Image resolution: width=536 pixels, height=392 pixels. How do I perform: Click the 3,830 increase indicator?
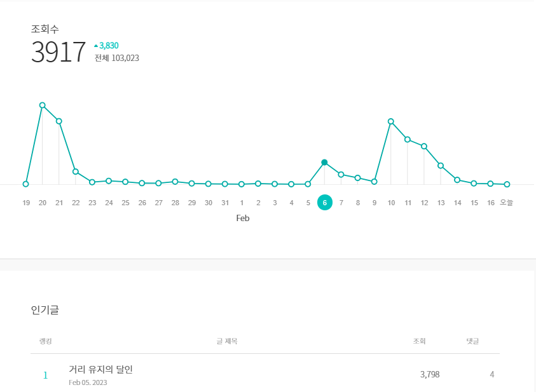106,46
